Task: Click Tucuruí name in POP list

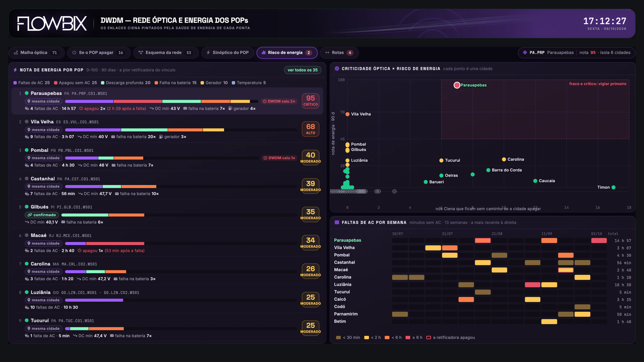Action: (x=40, y=321)
